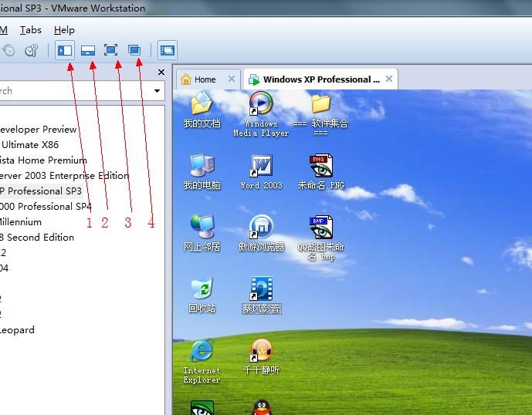Screen dimensions: 532x415
Task: Click Word 2003 desktop shortcut
Action: pos(261,172)
